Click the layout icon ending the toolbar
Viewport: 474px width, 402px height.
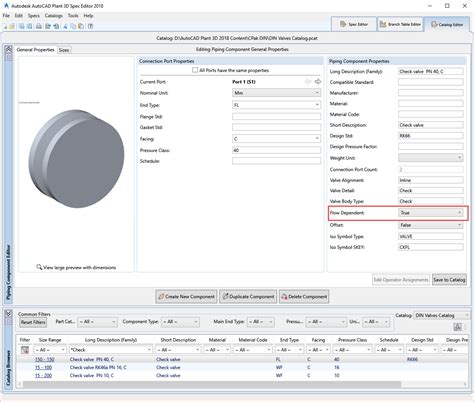(x=91, y=26)
